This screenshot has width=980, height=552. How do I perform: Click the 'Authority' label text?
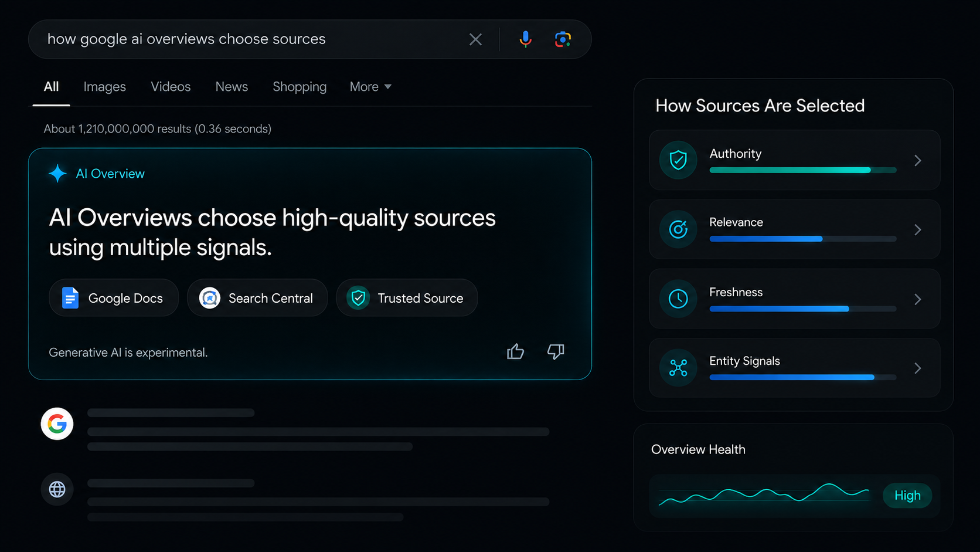pyautogui.click(x=735, y=154)
